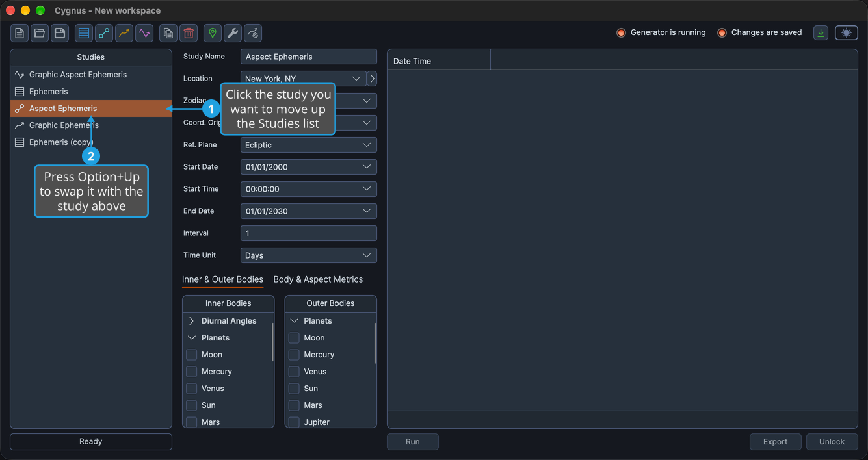
Task: Add a new Aspect Ephemeris study
Action: [x=104, y=33]
